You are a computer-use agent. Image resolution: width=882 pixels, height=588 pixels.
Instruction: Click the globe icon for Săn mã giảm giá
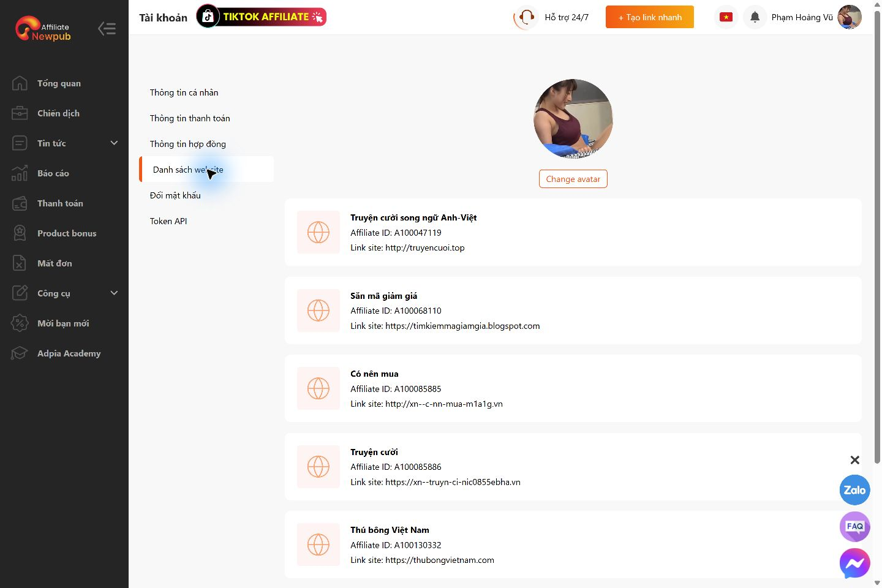[318, 311]
